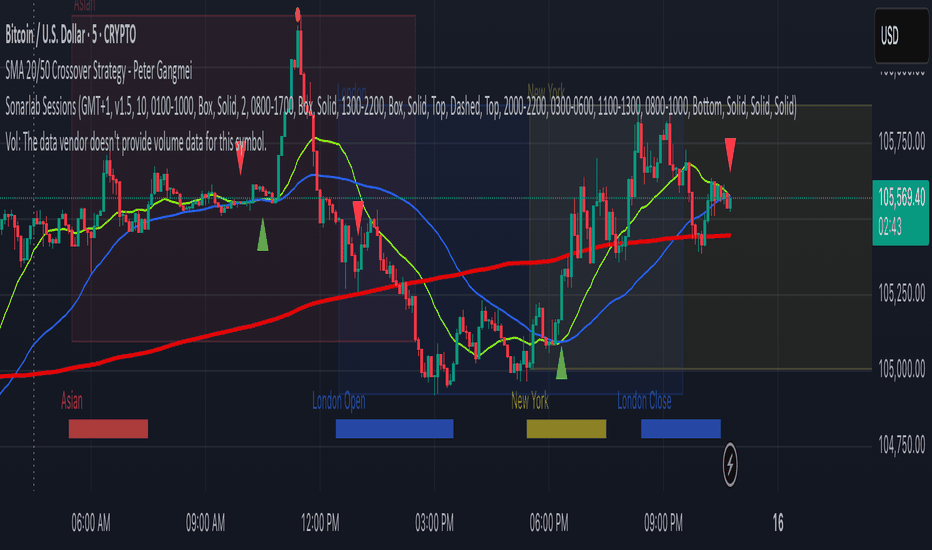Image resolution: width=932 pixels, height=550 pixels.
Task: Click the date label 16 on time axis
Action: (778, 524)
